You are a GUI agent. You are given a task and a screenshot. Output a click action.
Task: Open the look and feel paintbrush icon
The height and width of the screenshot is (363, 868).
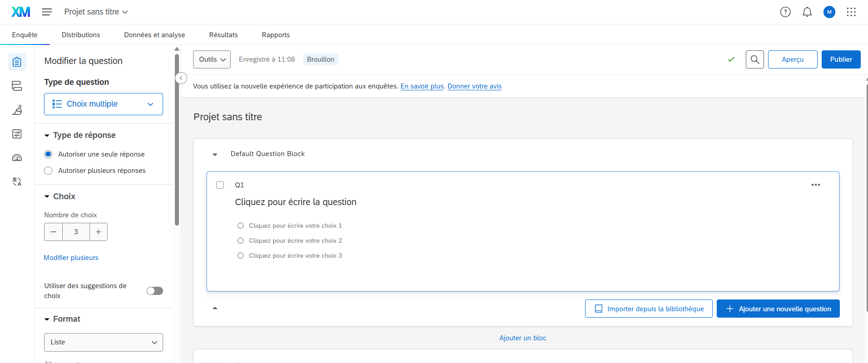(x=17, y=110)
